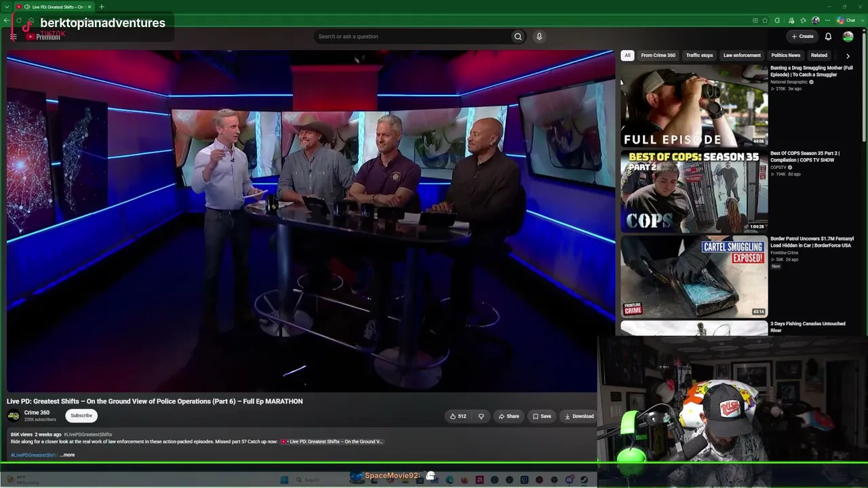Open YouTube notifications bell
868x488 pixels.
pyautogui.click(x=828, y=37)
